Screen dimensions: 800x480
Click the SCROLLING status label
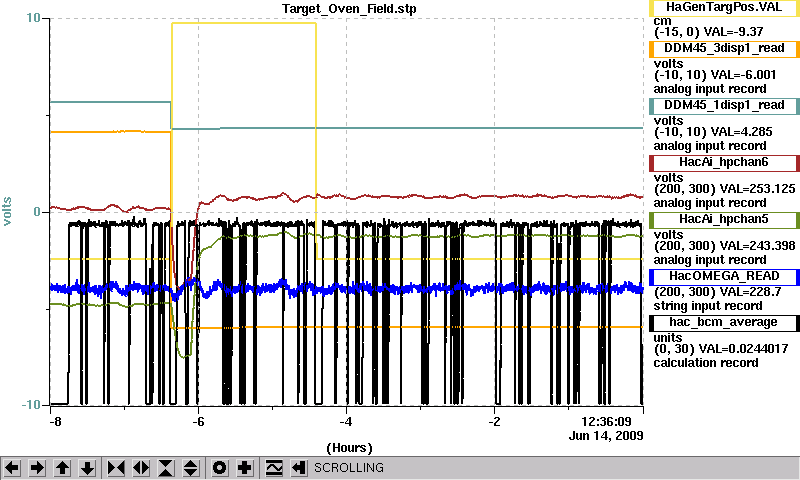(x=348, y=468)
